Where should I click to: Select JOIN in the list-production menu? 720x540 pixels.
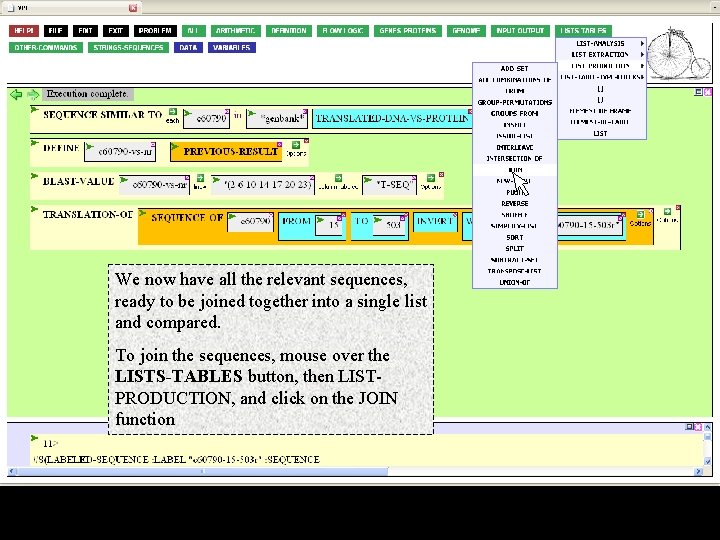515,170
